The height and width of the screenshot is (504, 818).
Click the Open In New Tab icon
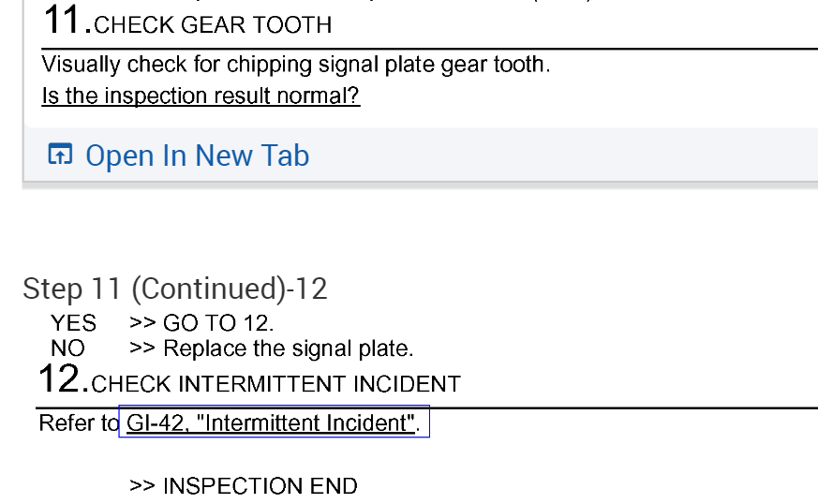pyautogui.click(x=60, y=155)
